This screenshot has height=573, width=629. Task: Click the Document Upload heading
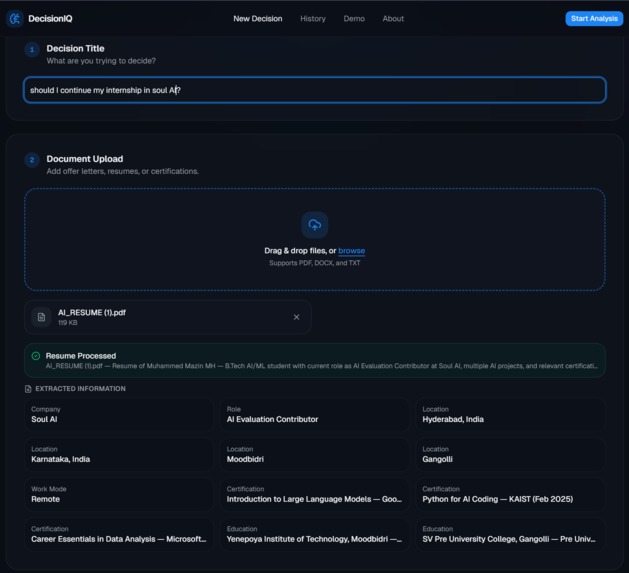point(85,159)
